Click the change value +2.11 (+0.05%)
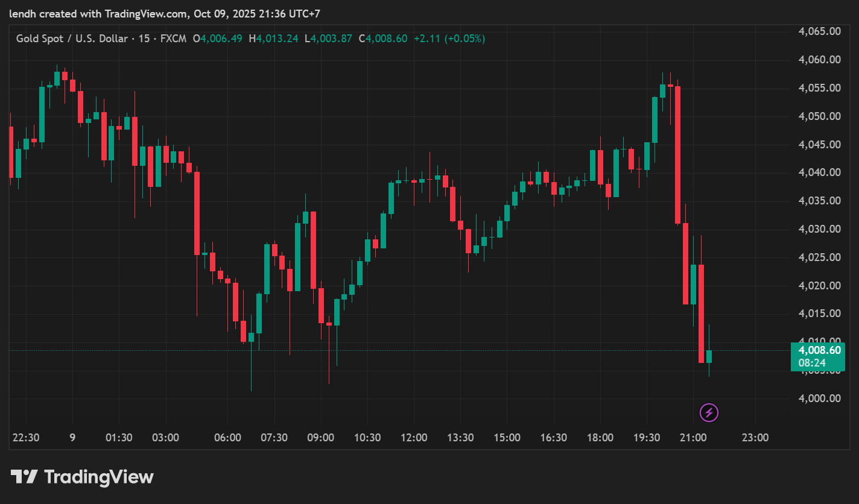859x504 pixels. 449,39
